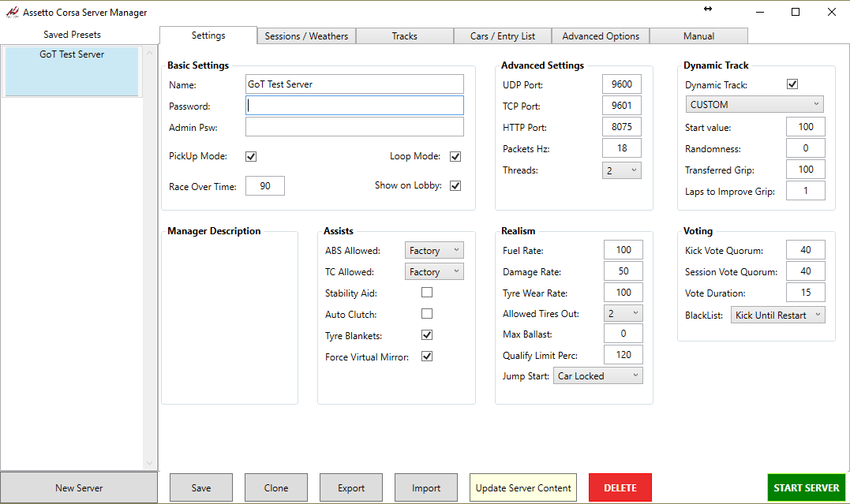Minimize the Server Manager window
Image resolution: width=850 pixels, height=504 pixels.
coord(760,12)
